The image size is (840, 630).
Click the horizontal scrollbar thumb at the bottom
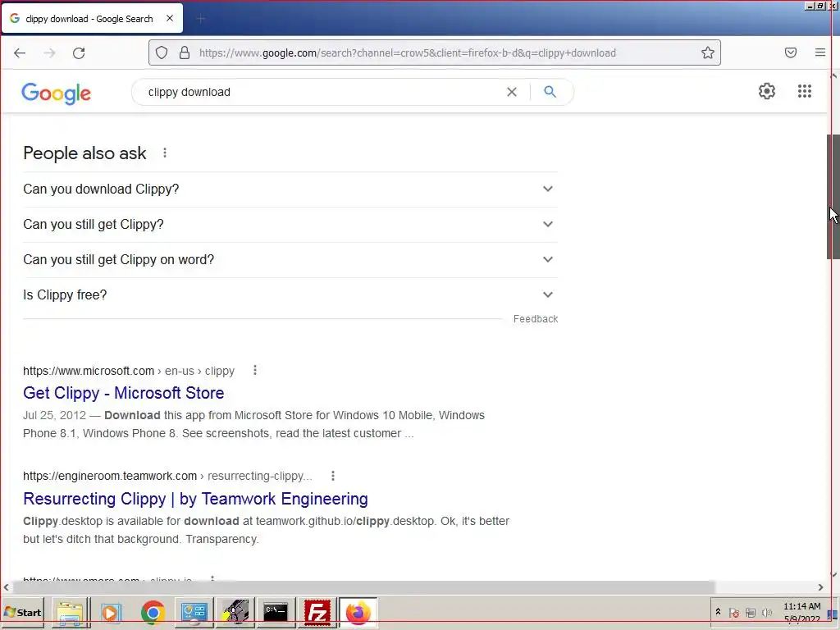pyautogui.click(x=363, y=587)
